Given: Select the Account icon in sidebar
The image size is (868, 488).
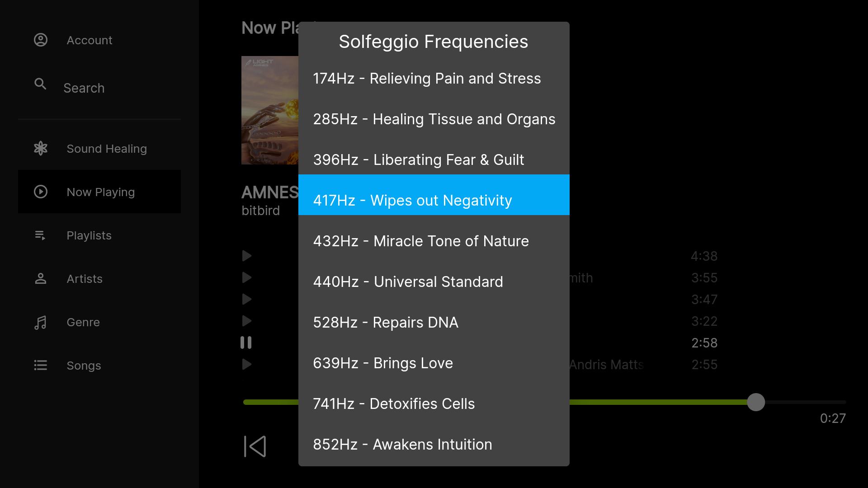Looking at the screenshot, I should (x=40, y=40).
